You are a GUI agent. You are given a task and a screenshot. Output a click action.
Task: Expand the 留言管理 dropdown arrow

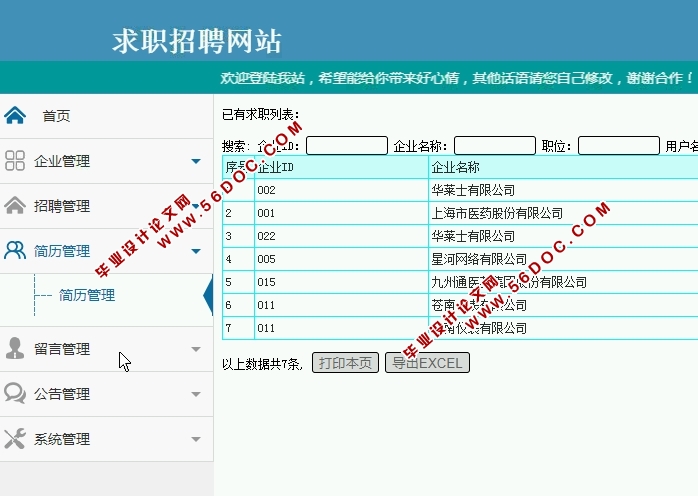[x=196, y=349]
